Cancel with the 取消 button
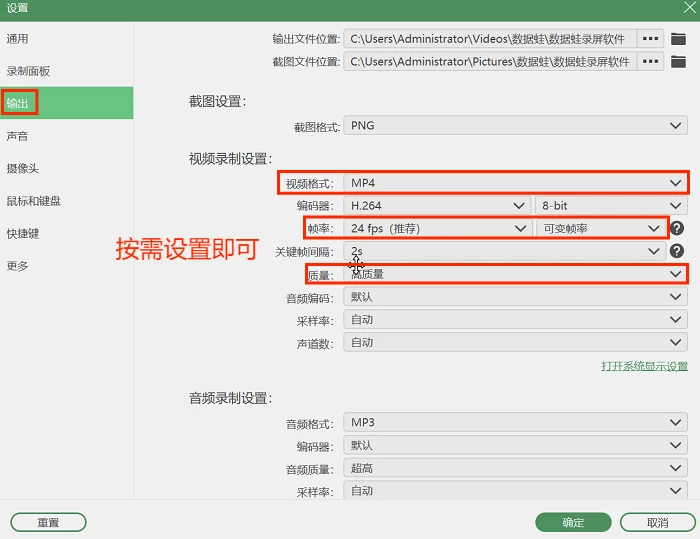Viewport: 700px width, 539px height. 658,522
